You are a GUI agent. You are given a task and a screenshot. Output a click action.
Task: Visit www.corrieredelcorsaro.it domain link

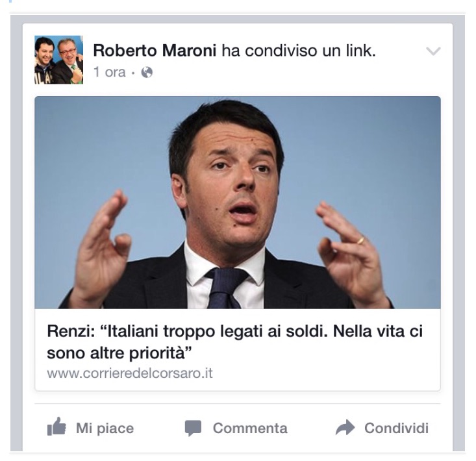130,373
